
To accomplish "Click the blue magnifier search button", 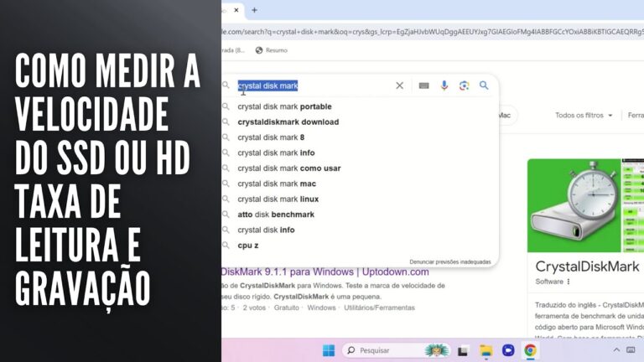I will 484,85.
